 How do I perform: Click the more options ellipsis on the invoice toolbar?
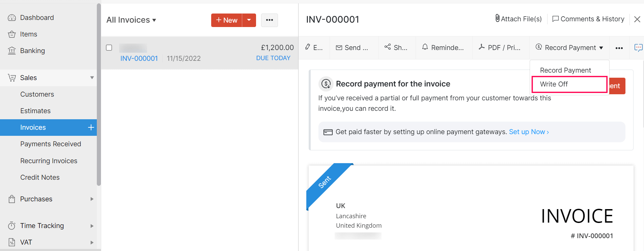pos(619,48)
